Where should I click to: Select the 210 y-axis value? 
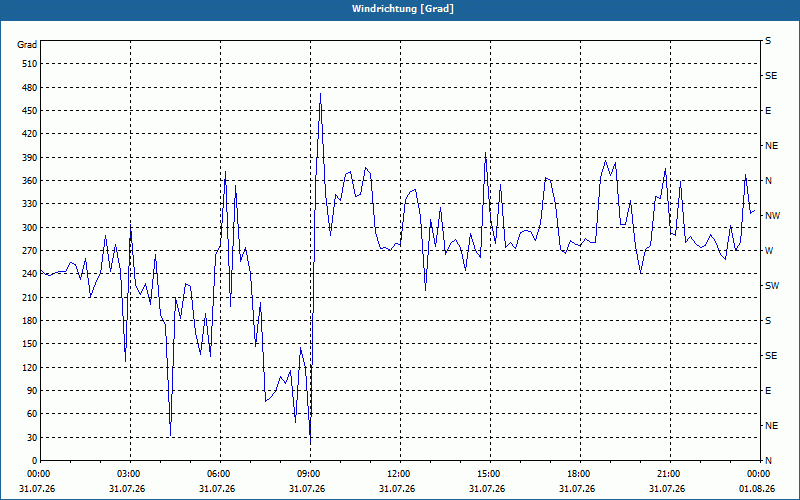[30, 297]
